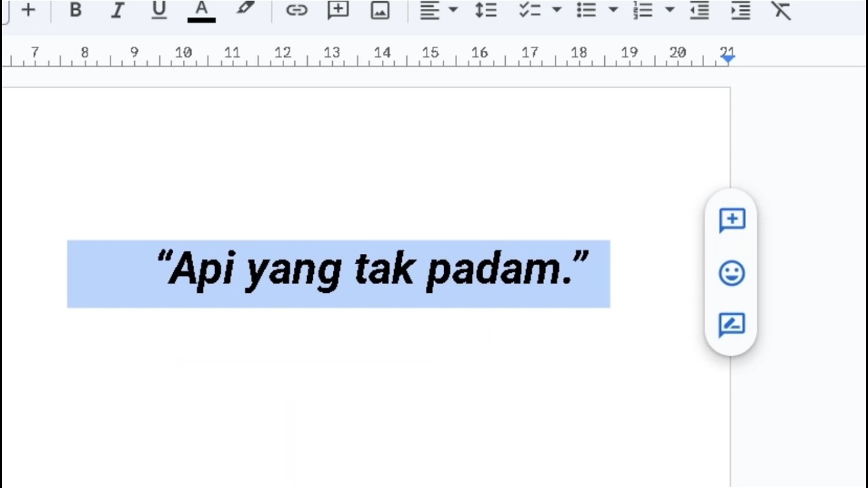Image resolution: width=868 pixels, height=488 pixels.
Task: Expand the bulleted list style arrow
Action: [613, 10]
